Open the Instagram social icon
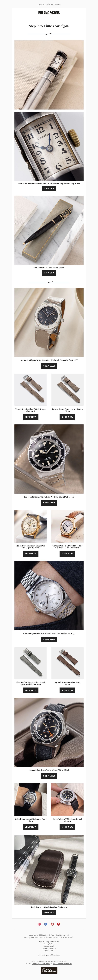98x980 pixels. tap(39, 924)
